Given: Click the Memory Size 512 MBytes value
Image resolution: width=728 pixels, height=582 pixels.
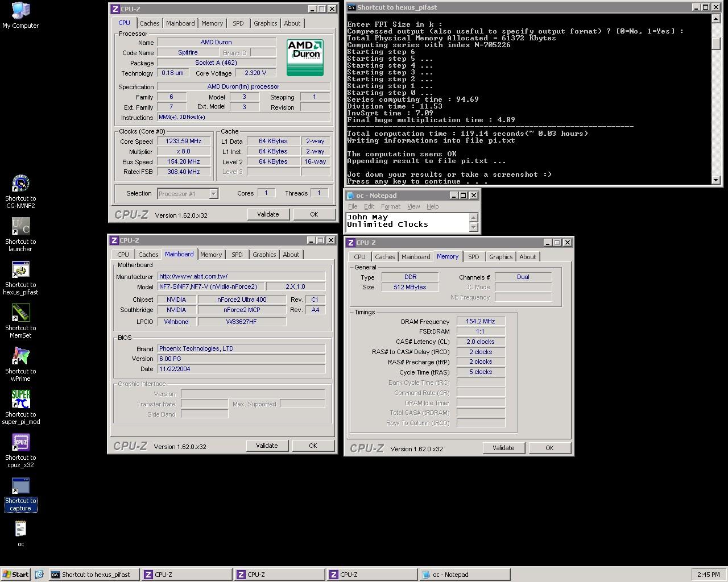Looking at the screenshot, I should click(410, 287).
